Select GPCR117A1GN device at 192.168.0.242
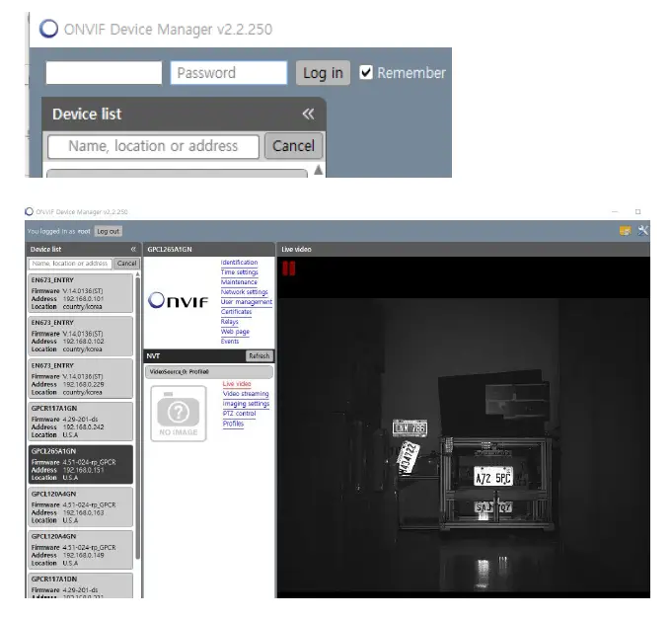The image size is (672, 619). pos(81,422)
